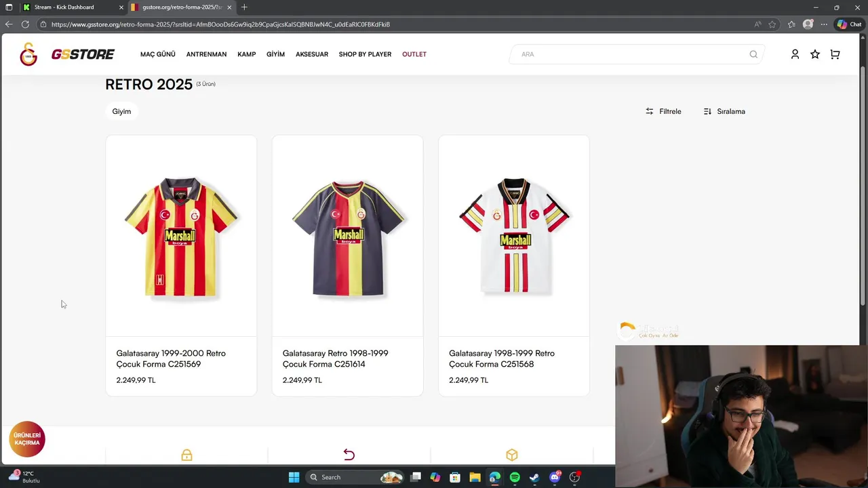Image resolution: width=868 pixels, height=488 pixels.
Task: Refresh the current page
Action: [25, 24]
